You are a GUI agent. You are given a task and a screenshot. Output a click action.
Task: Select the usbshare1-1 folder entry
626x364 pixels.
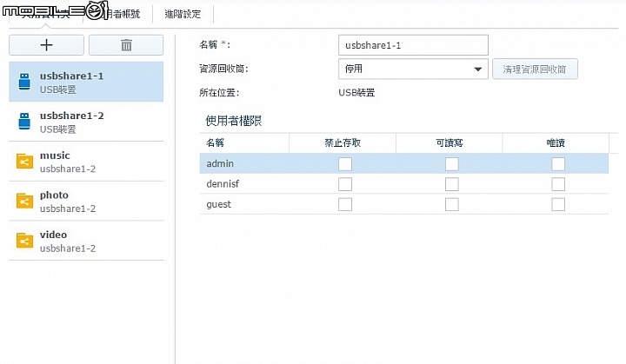86,82
